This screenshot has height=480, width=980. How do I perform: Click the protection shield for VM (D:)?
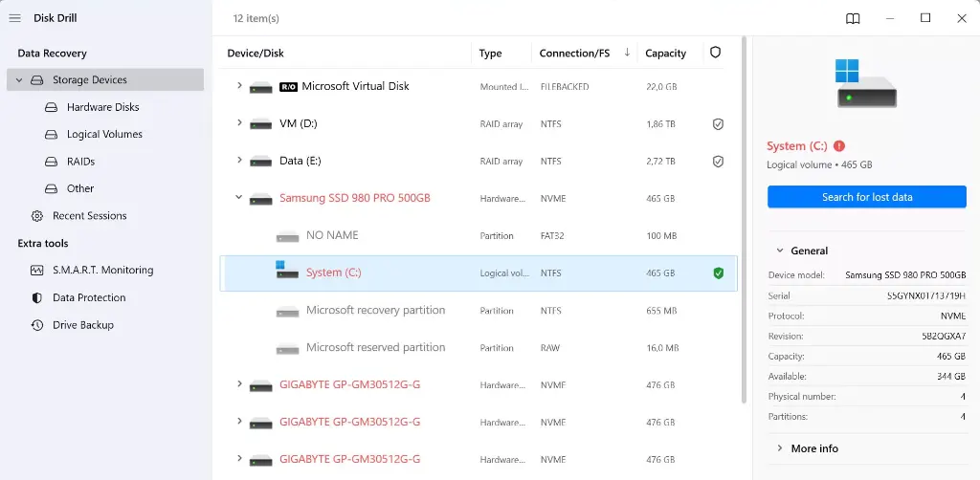pyautogui.click(x=718, y=124)
